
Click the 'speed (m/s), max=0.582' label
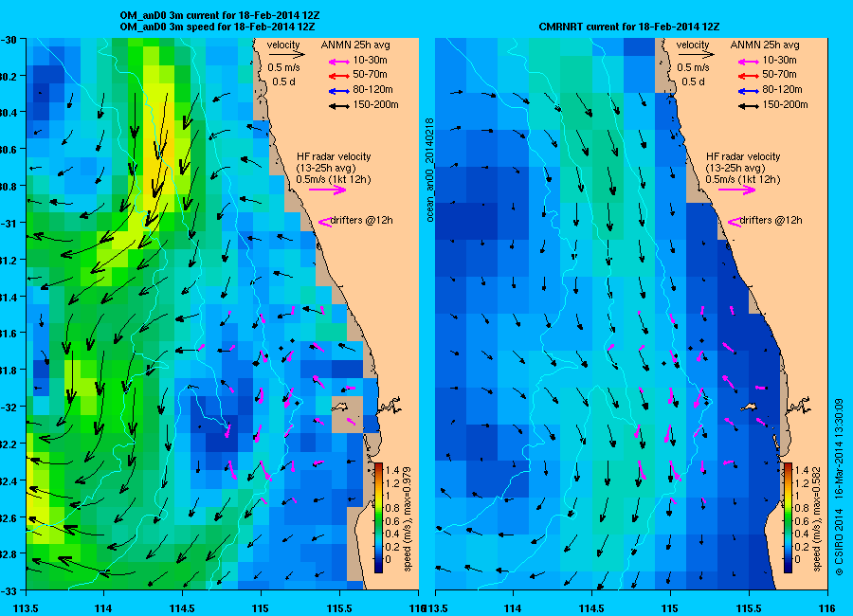[x=816, y=518]
